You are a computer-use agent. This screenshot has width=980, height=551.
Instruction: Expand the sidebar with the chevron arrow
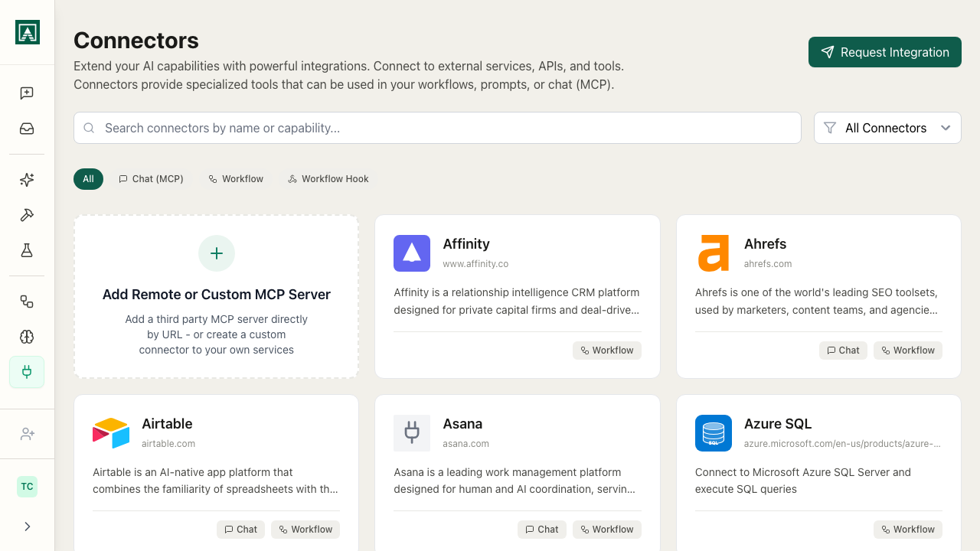[27, 527]
